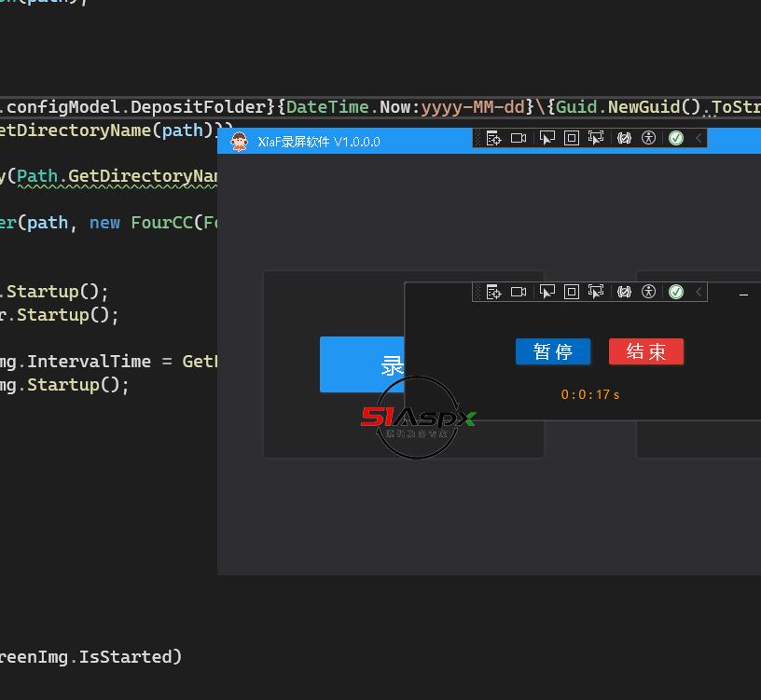The width and height of the screenshot is (761, 700).
Task: Click camera icon in recording popup toolbar
Action: point(519,292)
